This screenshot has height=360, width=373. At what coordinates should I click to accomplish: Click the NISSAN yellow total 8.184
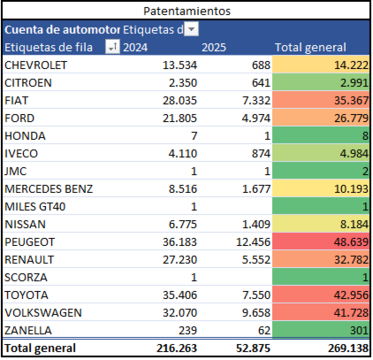321,224
